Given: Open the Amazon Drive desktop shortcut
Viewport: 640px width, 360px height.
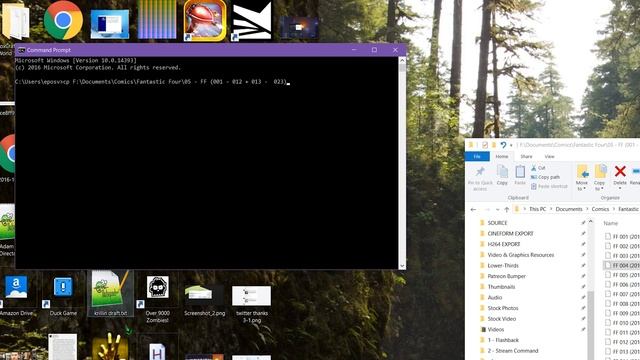Looking at the screenshot, I should (16, 295).
